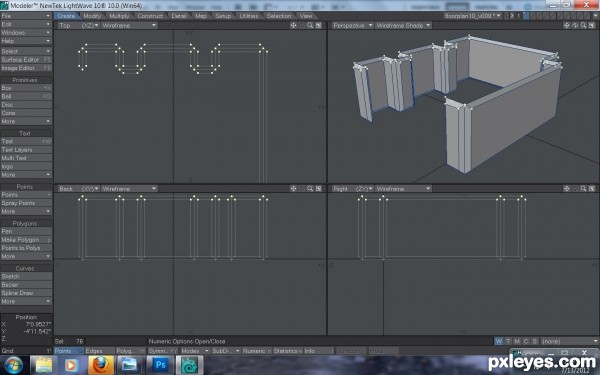Maximize the Right viewport with its corner icon
This screenshot has height=375, width=600.
point(592,189)
